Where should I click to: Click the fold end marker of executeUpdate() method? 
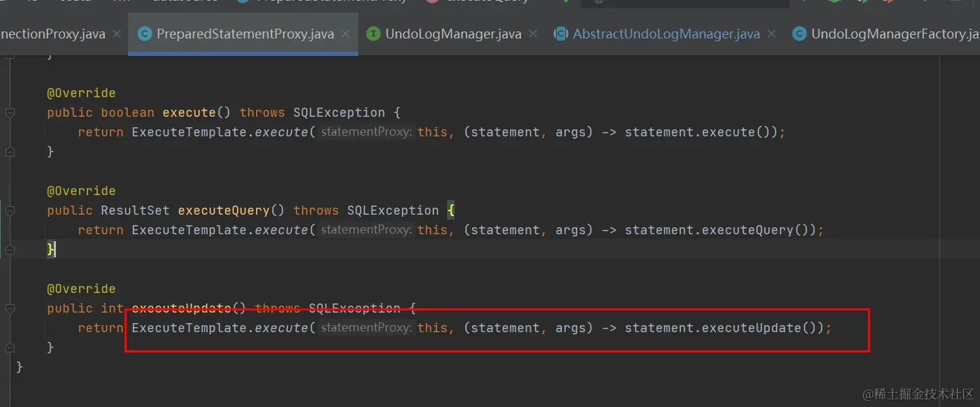coord(10,347)
